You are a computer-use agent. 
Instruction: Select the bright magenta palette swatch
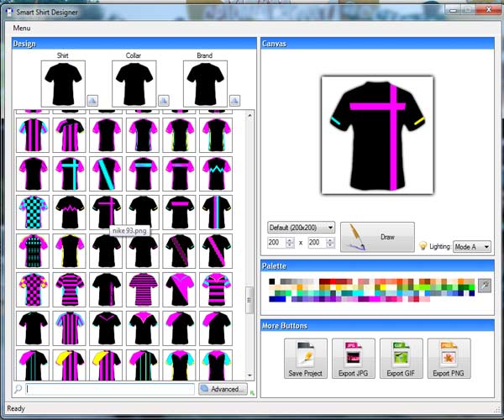pyautogui.click(x=375, y=299)
